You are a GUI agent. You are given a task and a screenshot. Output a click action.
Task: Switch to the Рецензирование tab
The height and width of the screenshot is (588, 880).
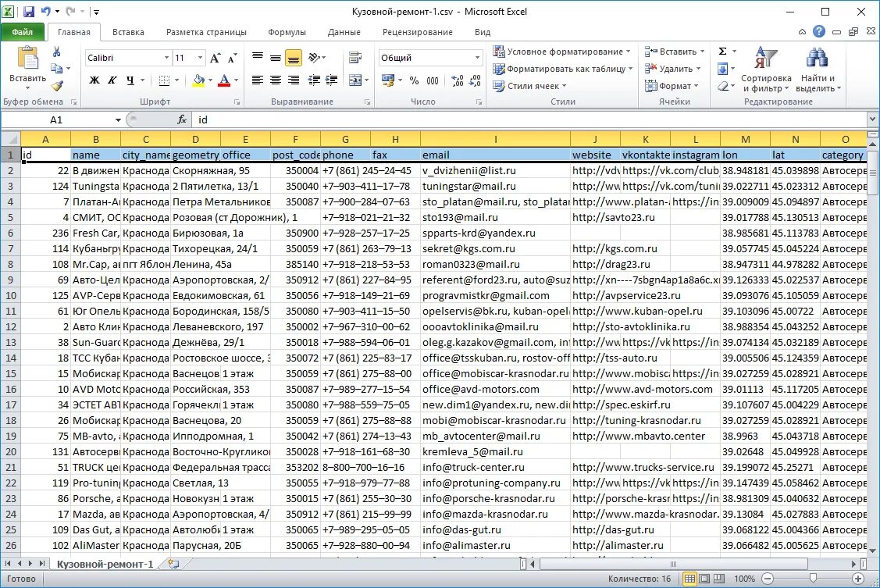[x=418, y=32]
